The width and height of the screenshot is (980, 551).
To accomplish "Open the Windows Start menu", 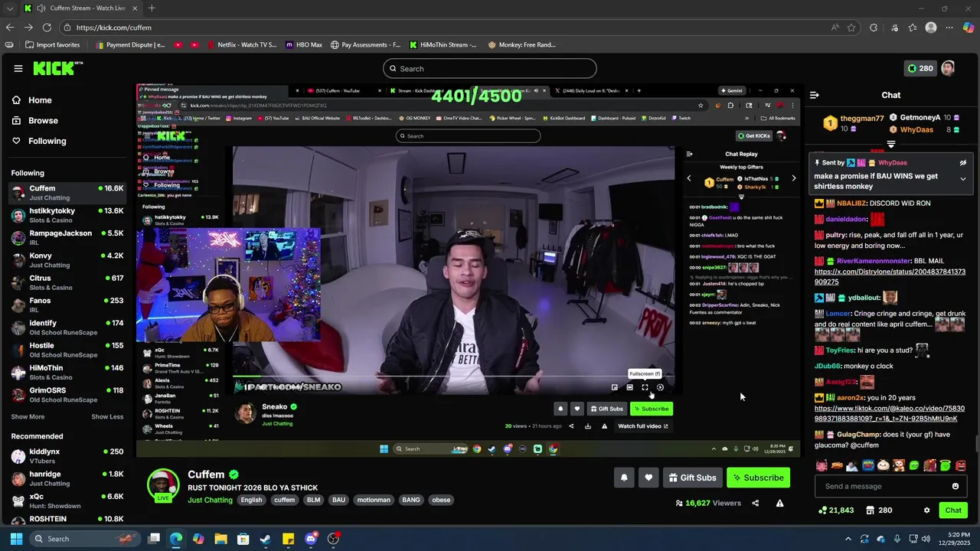I will 16,539.
